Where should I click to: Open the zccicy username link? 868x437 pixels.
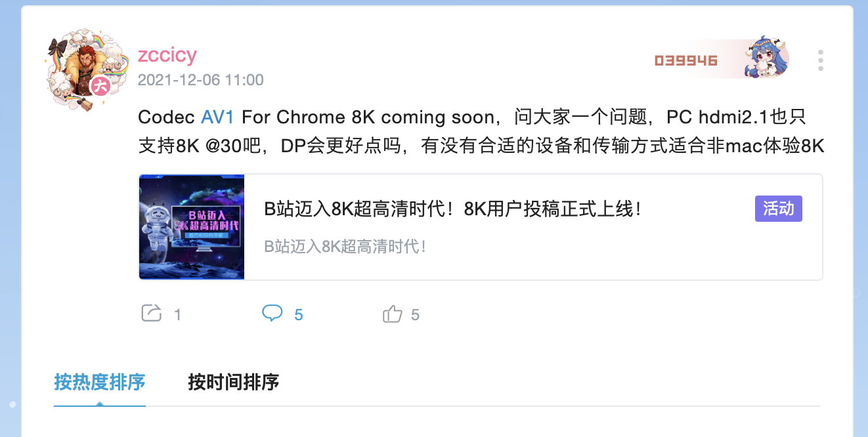pyautogui.click(x=167, y=54)
